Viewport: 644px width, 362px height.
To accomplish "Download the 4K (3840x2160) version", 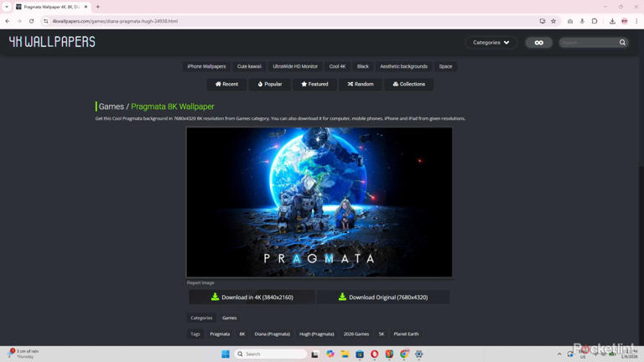I will pos(252,297).
